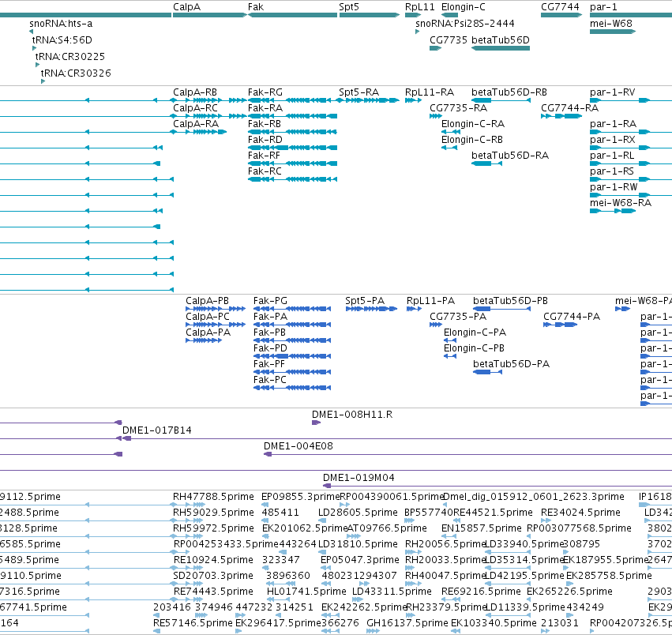Select the DME1-008H11.R BAC label

pos(352,415)
